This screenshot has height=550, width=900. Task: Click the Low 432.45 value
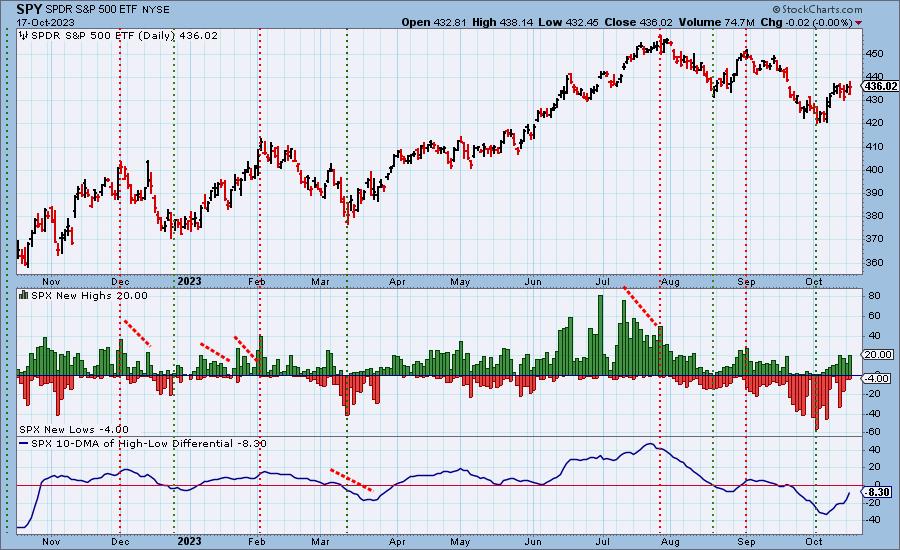[x=569, y=22]
